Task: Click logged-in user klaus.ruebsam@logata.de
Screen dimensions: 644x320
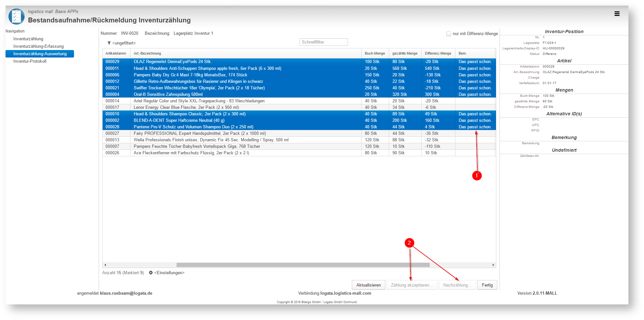Action: (126, 293)
